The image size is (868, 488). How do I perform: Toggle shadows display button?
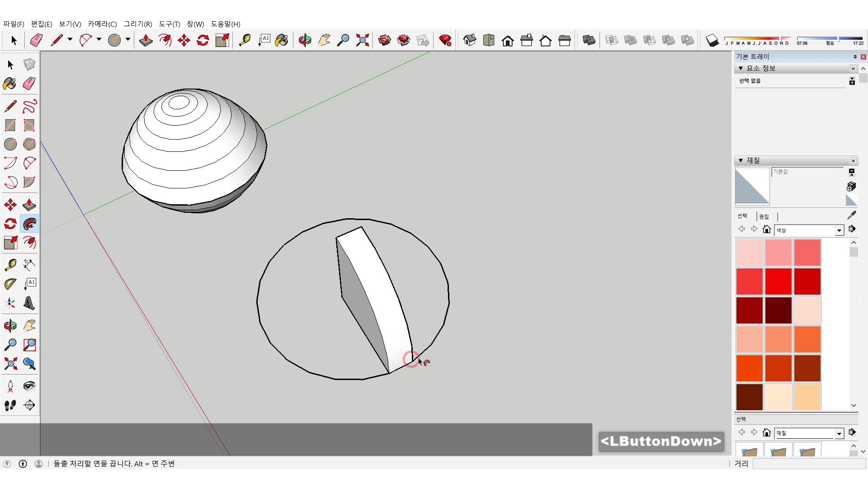[x=712, y=41]
